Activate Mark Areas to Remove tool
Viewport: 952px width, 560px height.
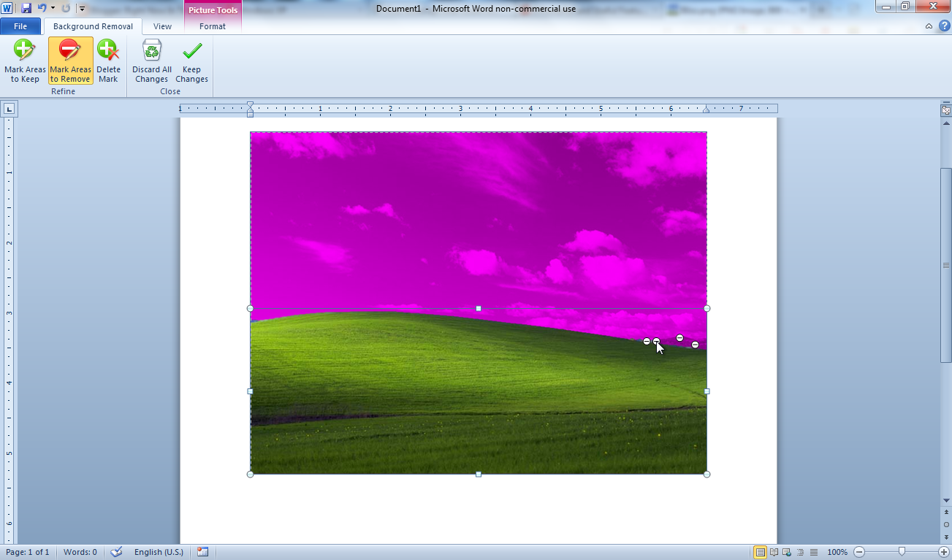pyautogui.click(x=70, y=61)
